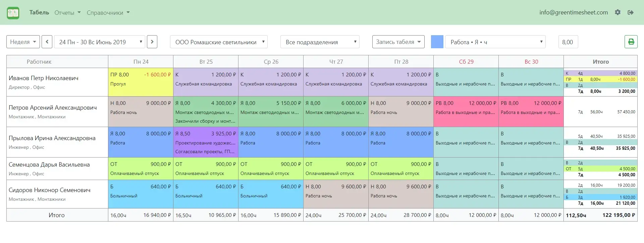Open the Отчеты menu
Image resolution: width=644 pixels, height=243 pixels.
67,13
